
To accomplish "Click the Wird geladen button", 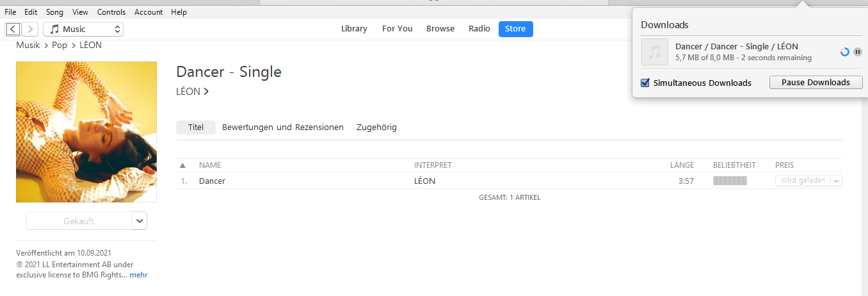I will coord(803,181).
